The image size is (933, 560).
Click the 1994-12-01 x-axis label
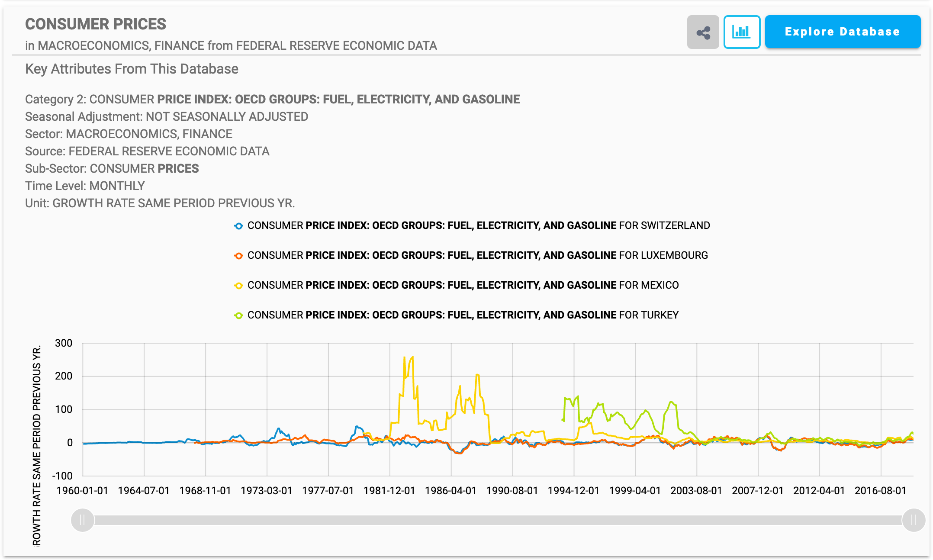[x=573, y=491]
